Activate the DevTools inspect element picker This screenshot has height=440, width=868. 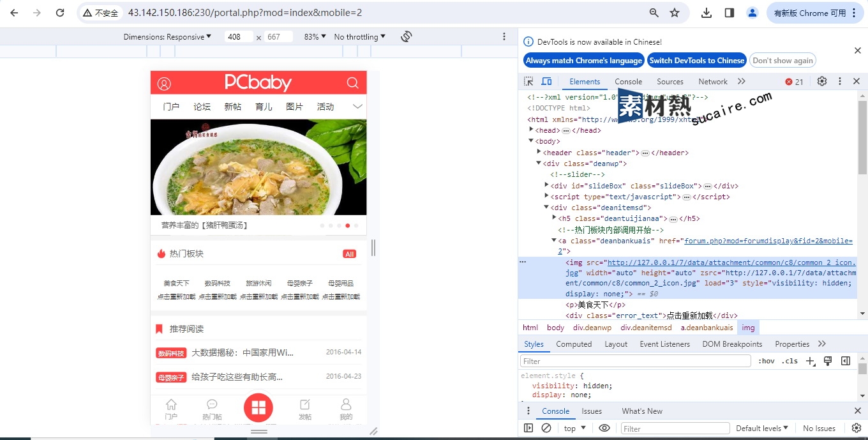tap(528, 81)
